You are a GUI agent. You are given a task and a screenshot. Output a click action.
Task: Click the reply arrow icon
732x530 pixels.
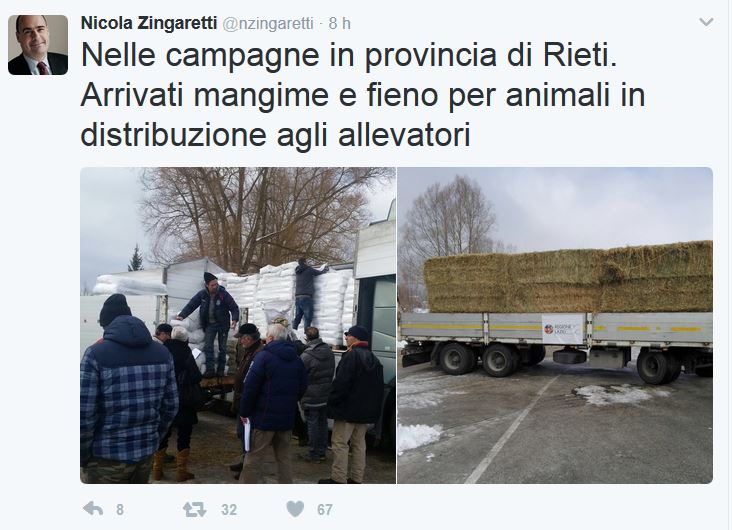93,509
